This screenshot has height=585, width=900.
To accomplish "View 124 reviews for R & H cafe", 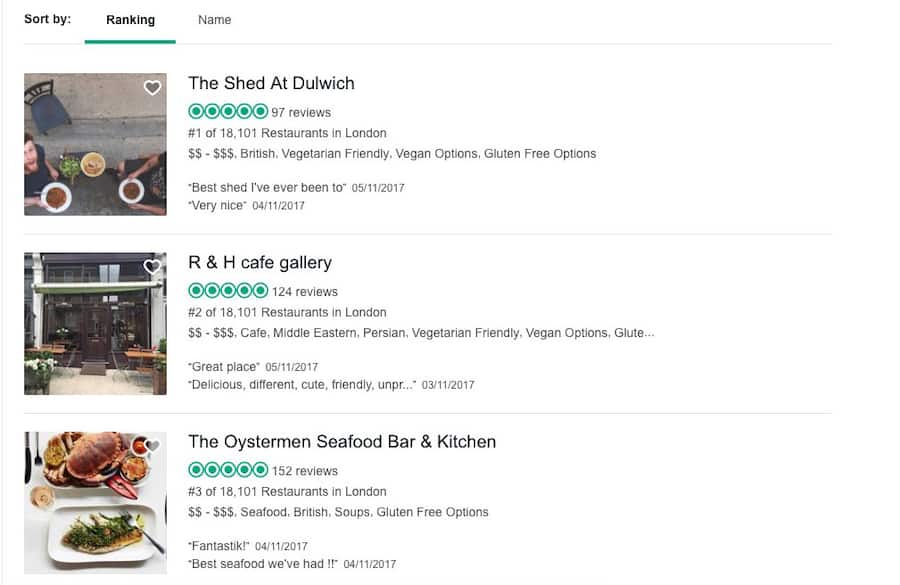I will point(305,292).
